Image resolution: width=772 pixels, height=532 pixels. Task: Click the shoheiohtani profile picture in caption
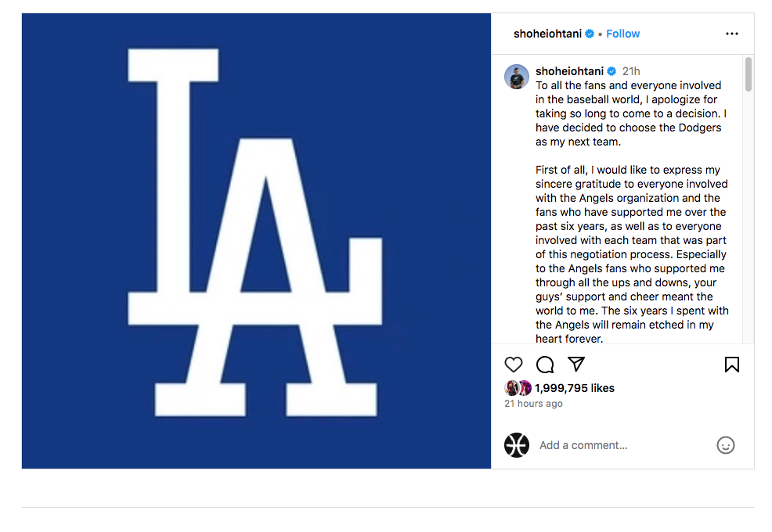click(x=517, y=77)
